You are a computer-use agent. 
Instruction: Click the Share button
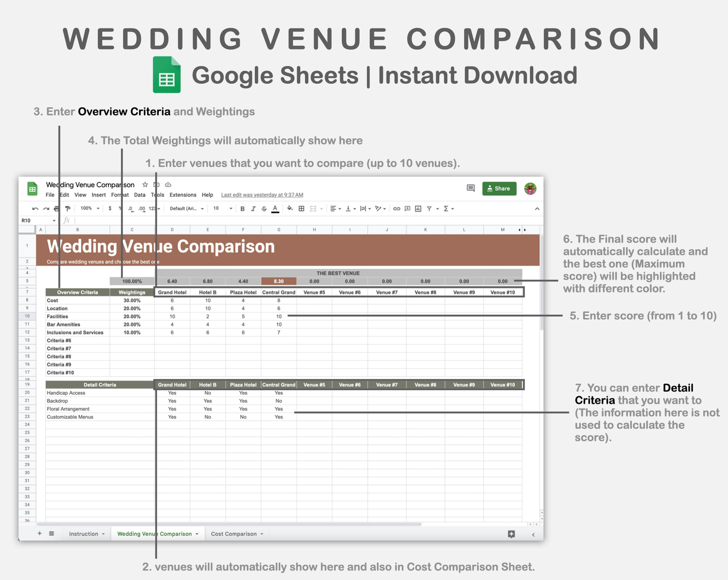[499, 188]
